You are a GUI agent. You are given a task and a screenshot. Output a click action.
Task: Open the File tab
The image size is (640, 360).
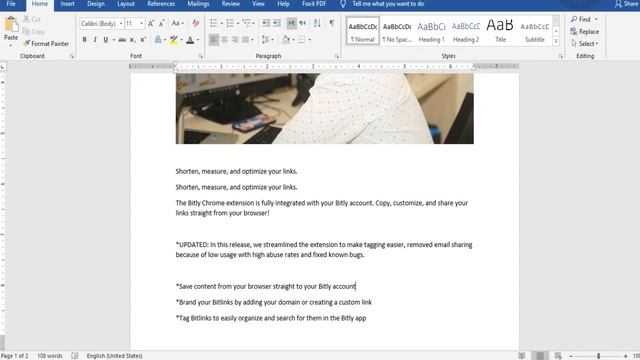coord(11,4)
